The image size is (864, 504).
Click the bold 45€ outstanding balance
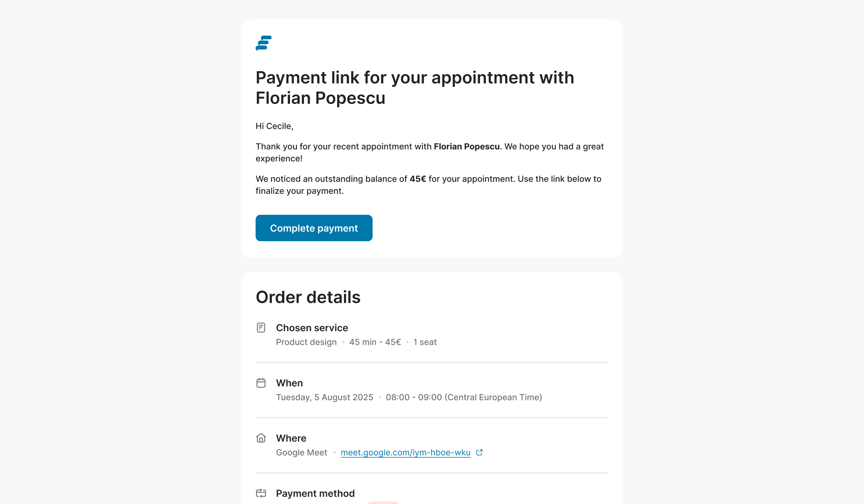click(x=418, y=179)
